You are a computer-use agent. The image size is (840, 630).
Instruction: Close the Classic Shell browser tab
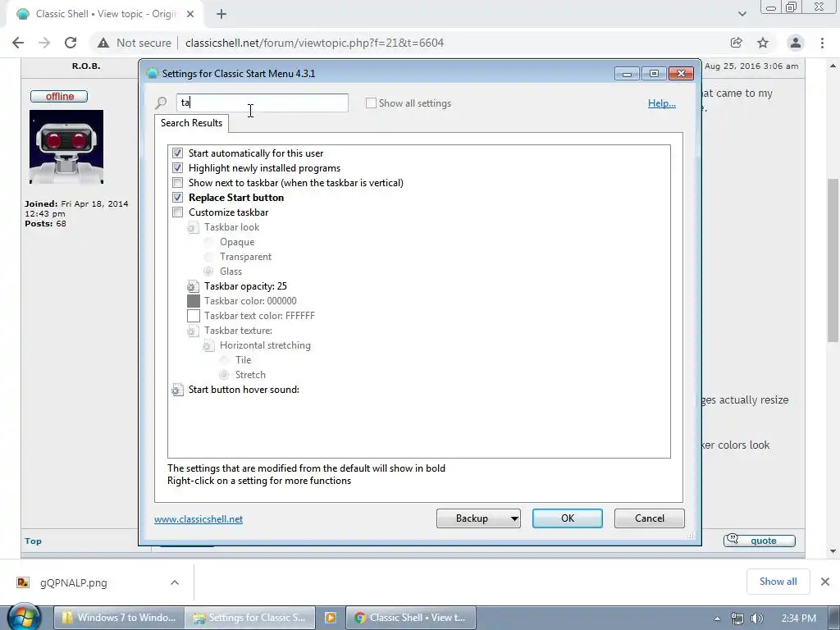190,14
